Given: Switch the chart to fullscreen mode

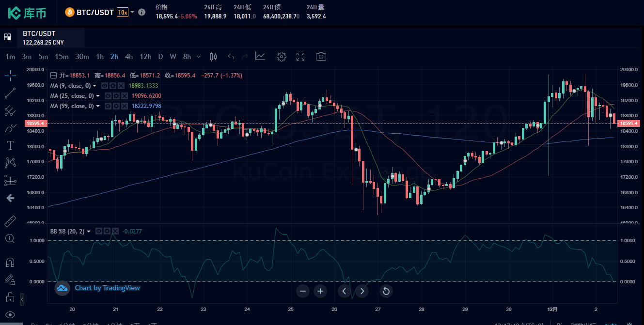Looking at the screenshot, I should pos(300,57).
